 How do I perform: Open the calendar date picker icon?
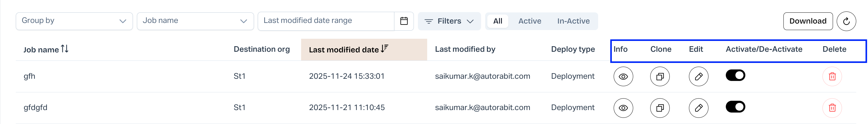[404, 21]
